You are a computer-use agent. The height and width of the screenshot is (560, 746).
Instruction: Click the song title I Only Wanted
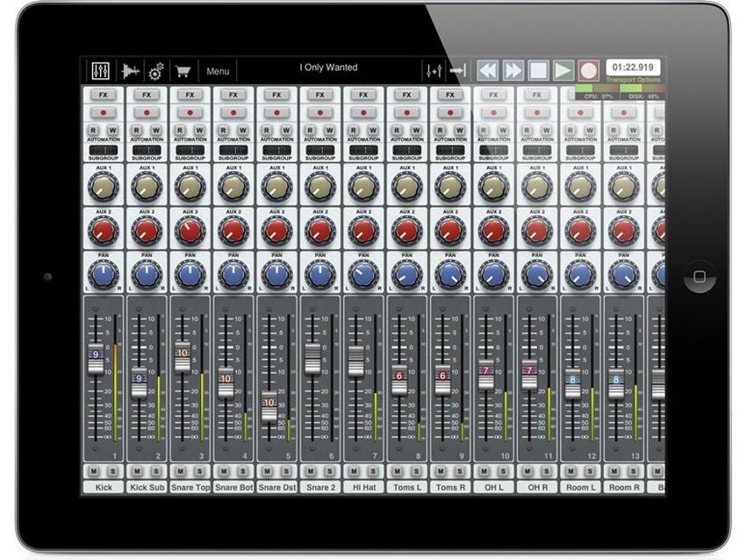pyautogui.click(x=327, y=67)
